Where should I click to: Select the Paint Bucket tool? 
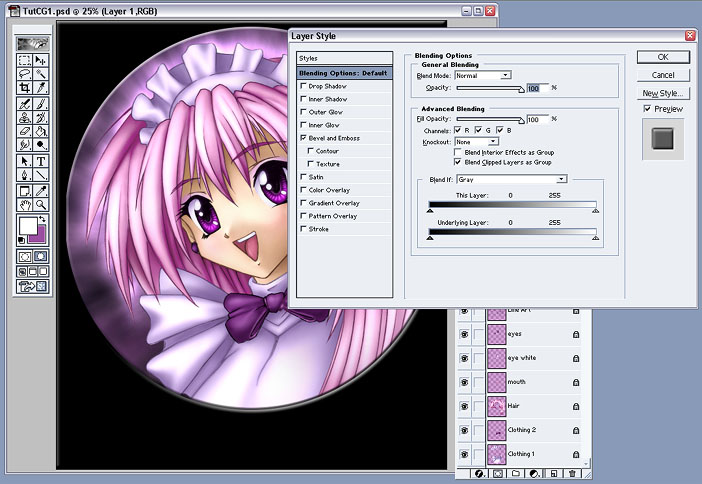(x=41, y=131)
